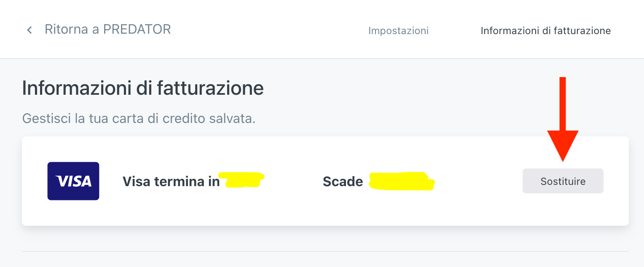Viewport: 644px width, 267px height.
Task: Click the 'Visa termina in' label
Action: (x=171, y=182)
